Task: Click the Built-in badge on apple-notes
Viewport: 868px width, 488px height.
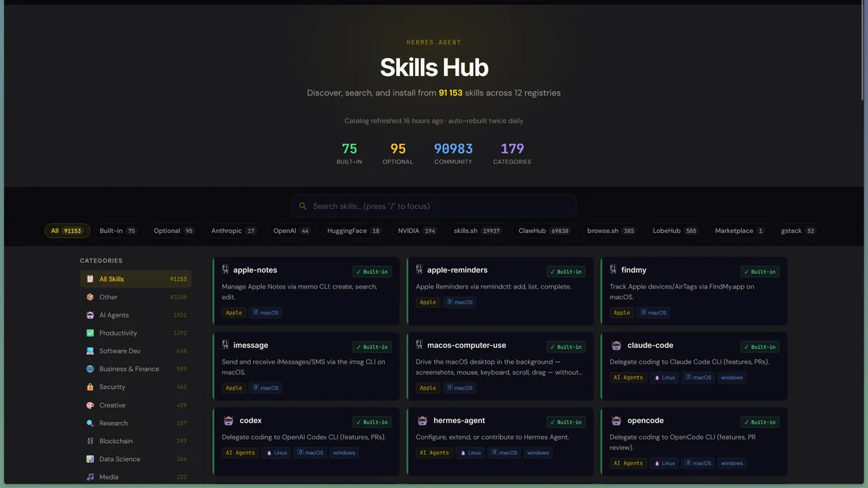Action: pos(372,272)
